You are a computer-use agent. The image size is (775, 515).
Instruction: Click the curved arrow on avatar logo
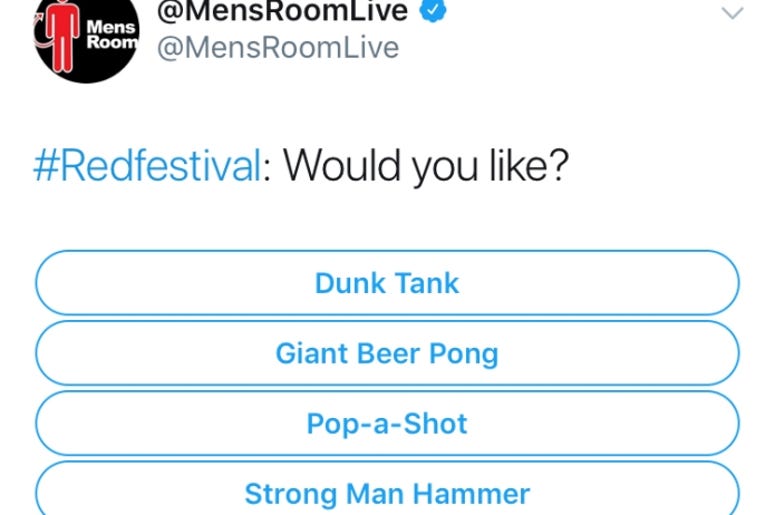pos(41,34)
